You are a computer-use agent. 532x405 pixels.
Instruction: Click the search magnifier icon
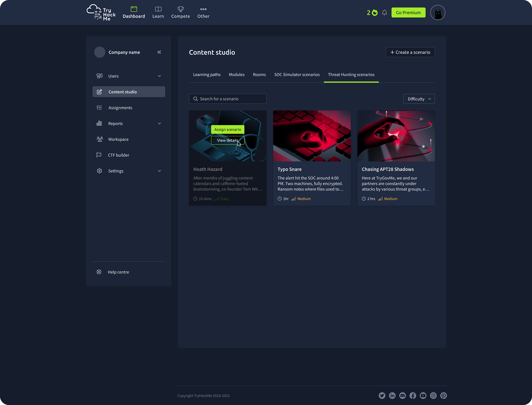point(196,99)
